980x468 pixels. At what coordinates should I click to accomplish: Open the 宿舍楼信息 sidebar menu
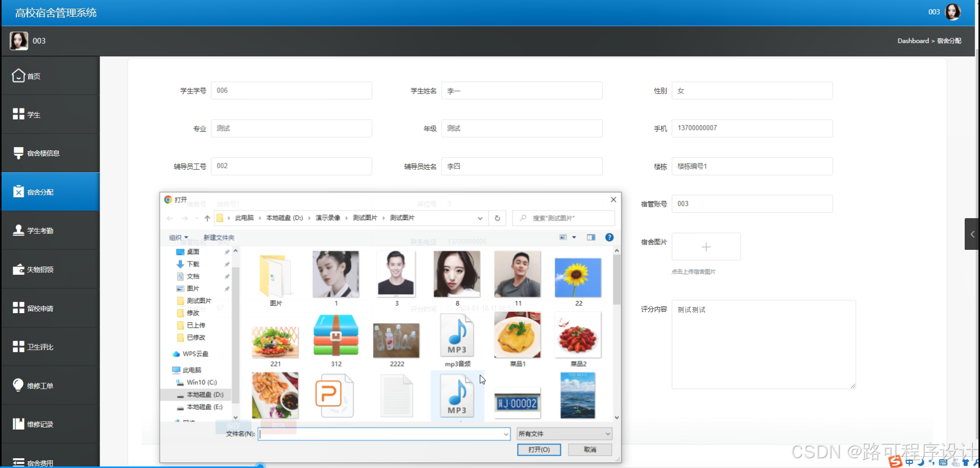(x=51, y=153)
